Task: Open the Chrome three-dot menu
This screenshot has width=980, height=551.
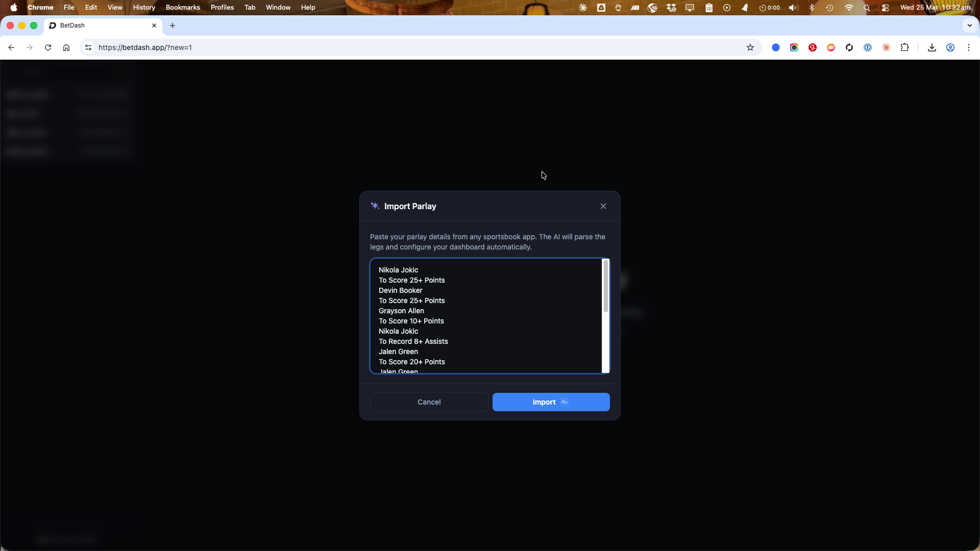Action: [969, 47]
